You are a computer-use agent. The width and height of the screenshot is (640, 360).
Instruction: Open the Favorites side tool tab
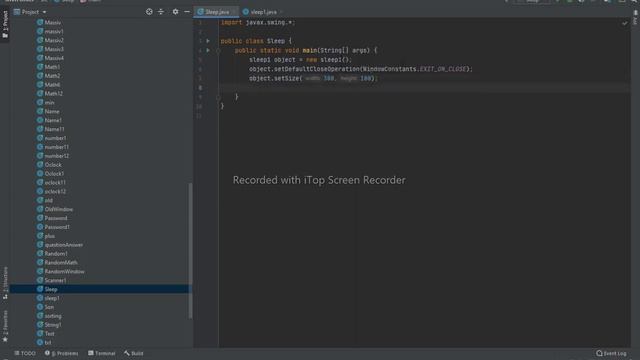[5, 326]
